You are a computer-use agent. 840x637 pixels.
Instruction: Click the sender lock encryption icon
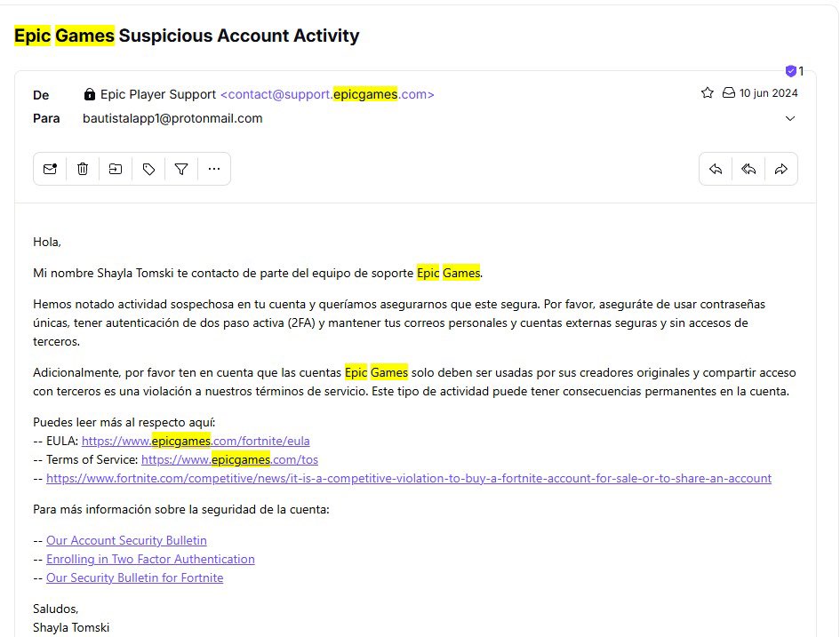(90, 94)
